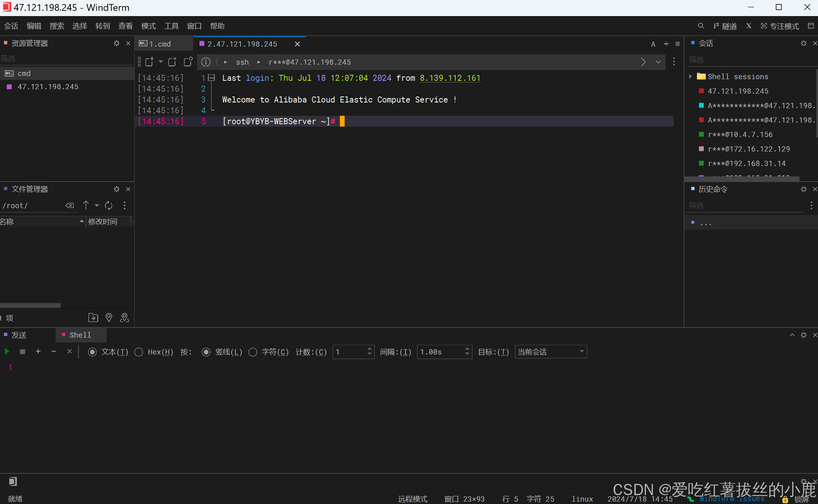The image size is (818, 504).
Task: Click the 修改时间 column header
Action: (109, 221)
